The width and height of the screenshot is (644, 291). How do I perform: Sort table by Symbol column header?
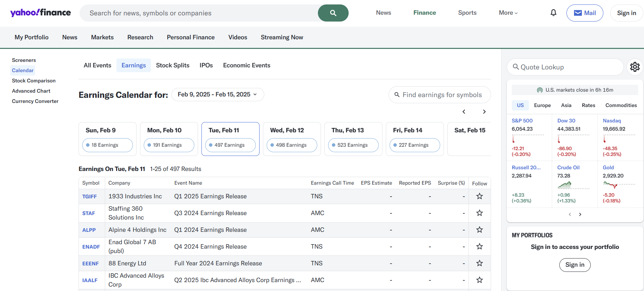(x=91, y=183)
